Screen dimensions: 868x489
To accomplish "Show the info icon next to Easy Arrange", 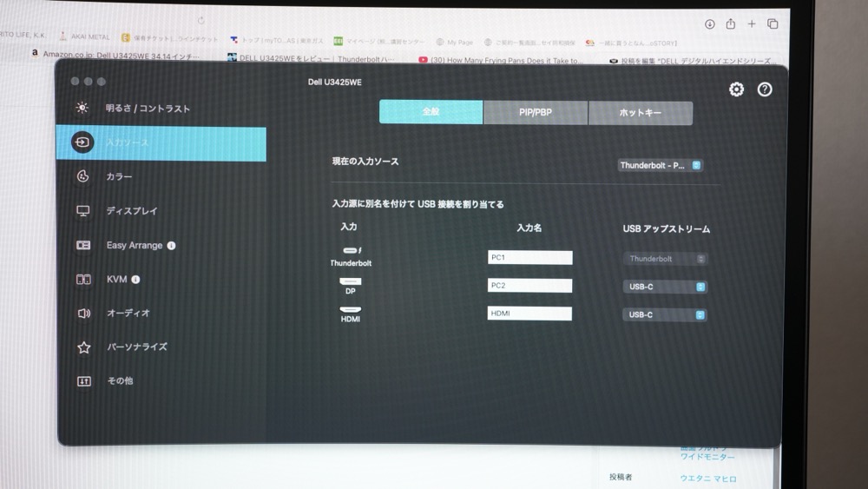I will 171,246.
